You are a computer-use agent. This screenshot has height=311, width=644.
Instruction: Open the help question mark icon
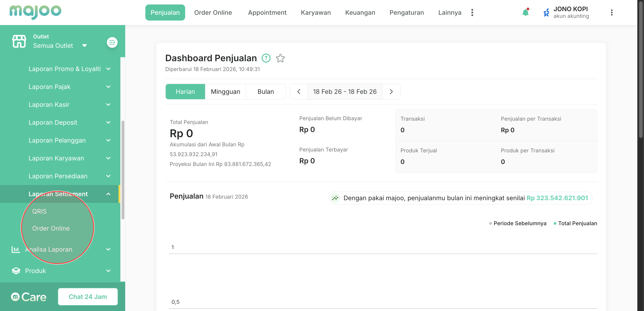tap(266, 58)
